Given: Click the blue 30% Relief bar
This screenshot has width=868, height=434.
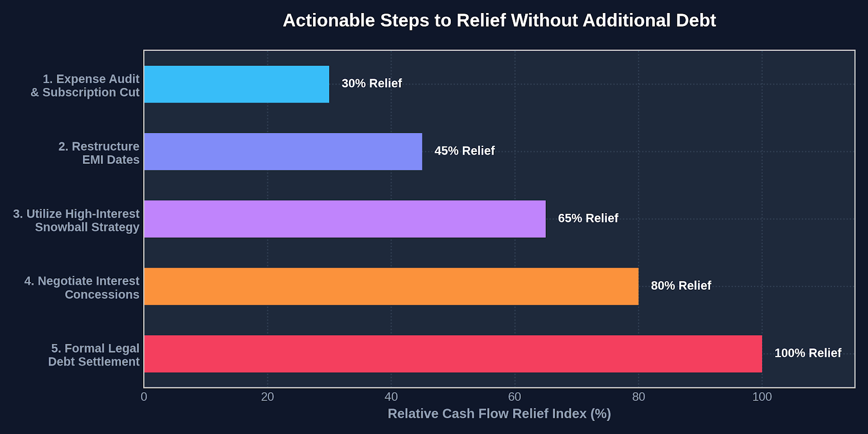Looking at the screenshot, I should tap(237, 84).
